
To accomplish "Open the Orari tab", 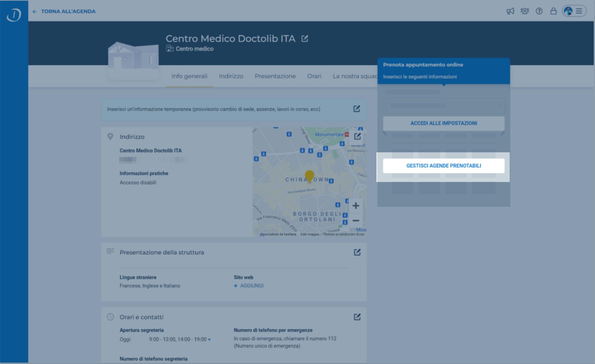I will click(x=314, y=76).
